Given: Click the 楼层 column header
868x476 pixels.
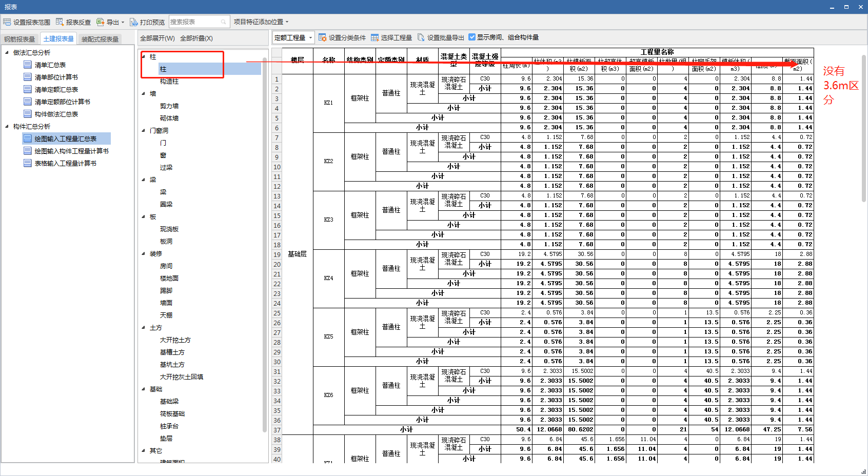Looking at the screenshot, I should coord(298,60).
